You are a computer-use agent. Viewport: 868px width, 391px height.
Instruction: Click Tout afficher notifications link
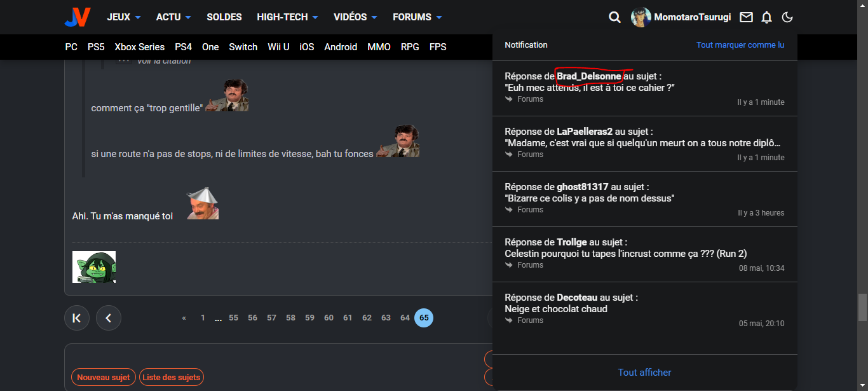pos(644,373)
